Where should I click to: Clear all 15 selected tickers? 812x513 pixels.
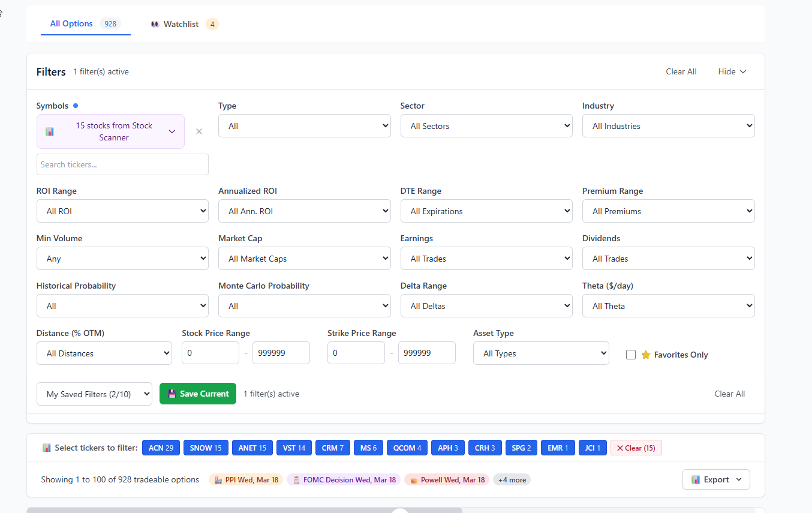click(x=636, y=448)
